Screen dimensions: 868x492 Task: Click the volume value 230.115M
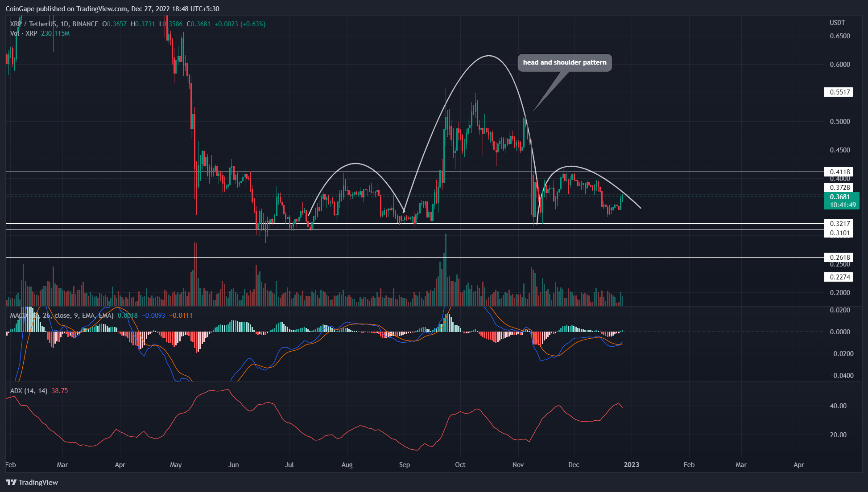[55, 33]
